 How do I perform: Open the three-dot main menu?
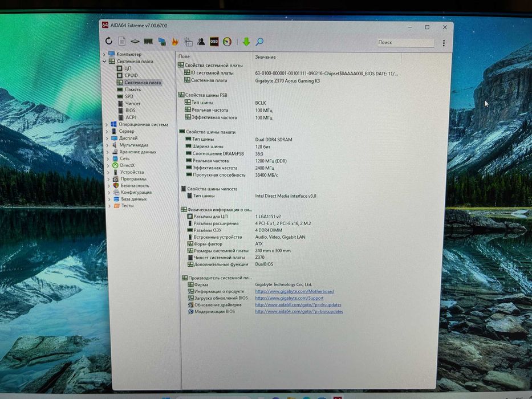[x=444, y=43]
